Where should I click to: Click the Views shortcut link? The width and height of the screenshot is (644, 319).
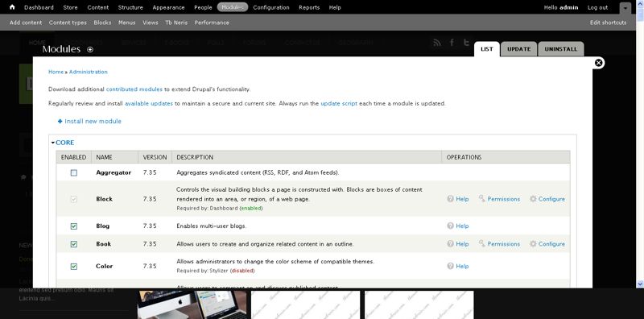coord(151,23)
